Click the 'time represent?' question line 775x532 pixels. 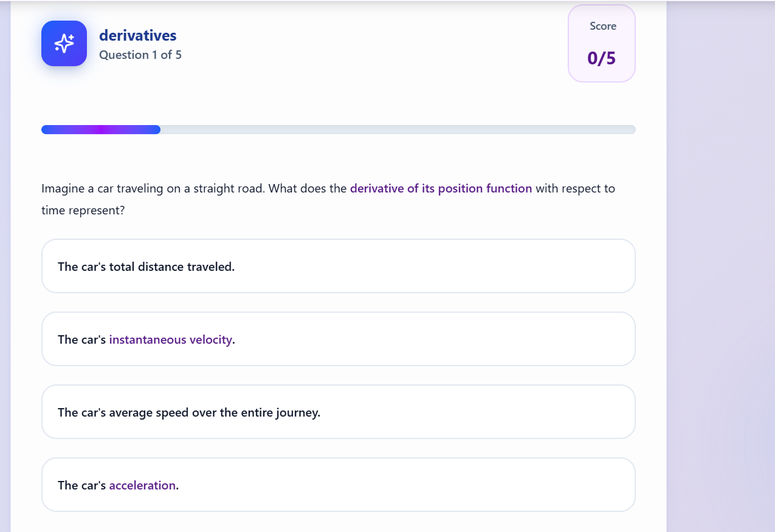coord(83,210)
